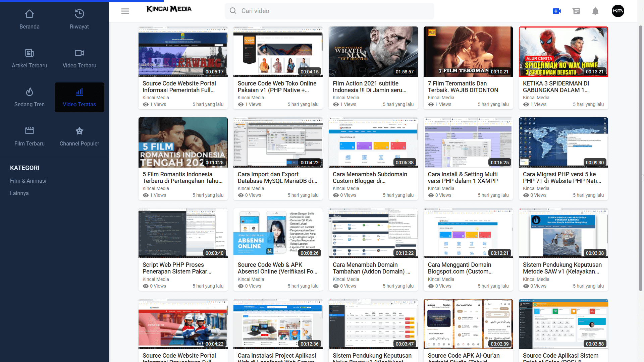Open the notifications bell
This screenshot has height=362, width=644.
pos(595,11)
